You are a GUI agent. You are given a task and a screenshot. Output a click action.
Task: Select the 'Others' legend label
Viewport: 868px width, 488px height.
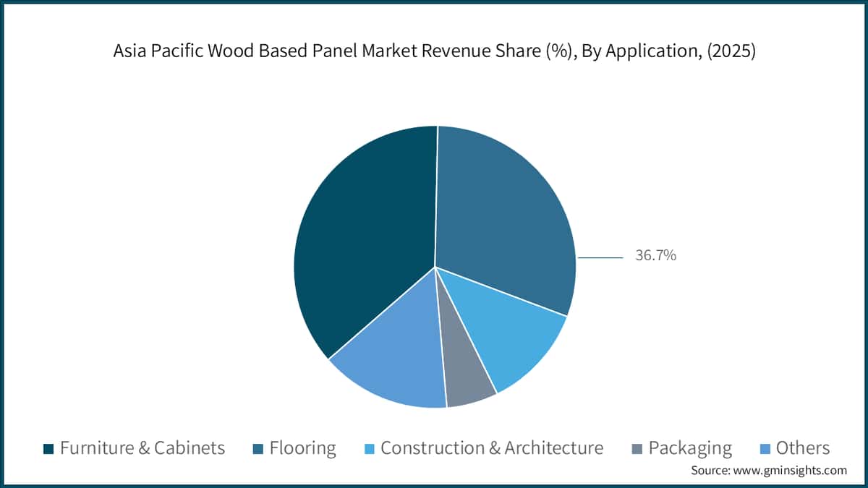point(803,448)
